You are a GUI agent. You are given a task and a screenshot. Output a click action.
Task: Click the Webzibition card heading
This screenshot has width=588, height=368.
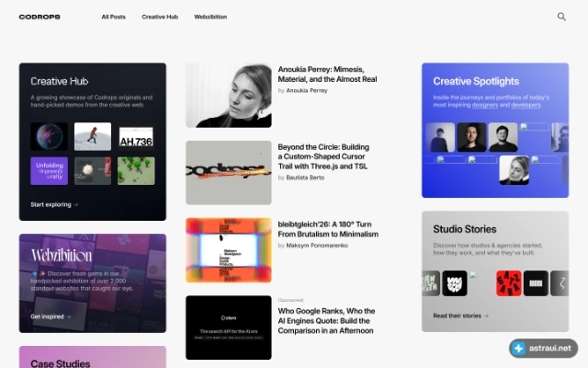click(62, 256)
